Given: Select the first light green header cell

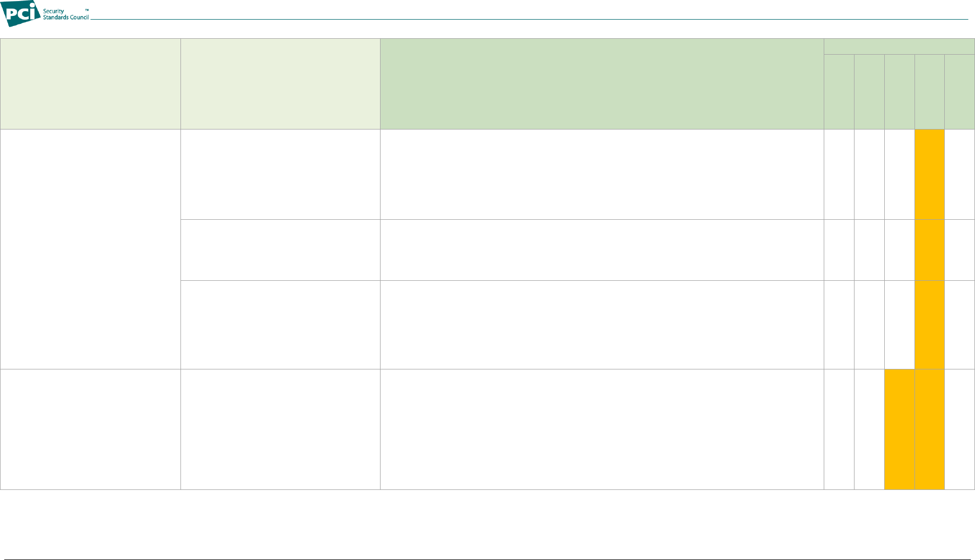Looking at the screenshot, I should click(90, 84).
